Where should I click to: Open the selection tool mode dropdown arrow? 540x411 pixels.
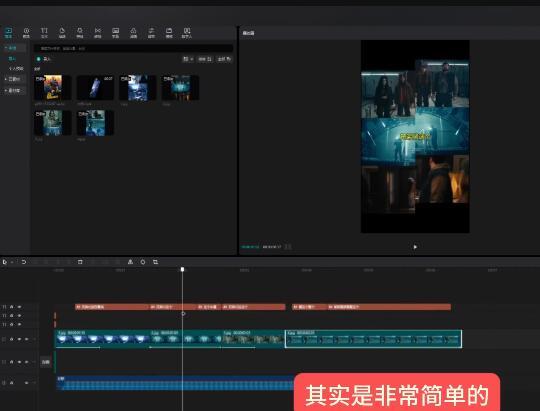[12, 262]
